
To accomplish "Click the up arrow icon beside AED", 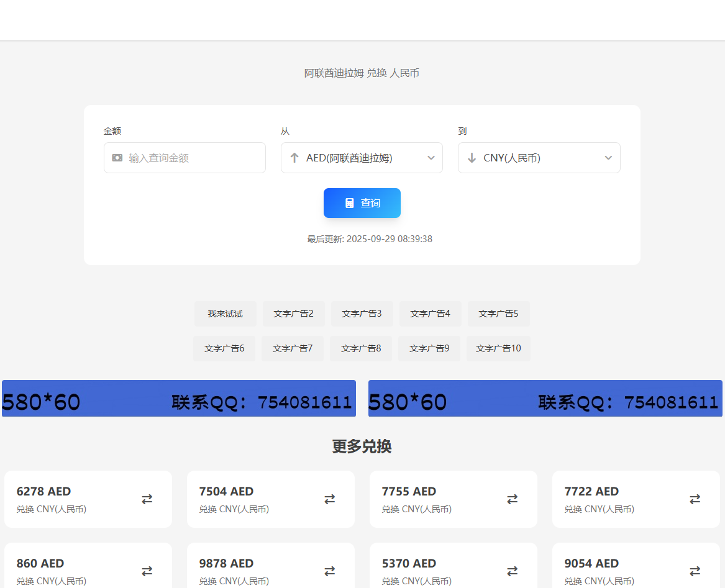I will tap(294, 158).
